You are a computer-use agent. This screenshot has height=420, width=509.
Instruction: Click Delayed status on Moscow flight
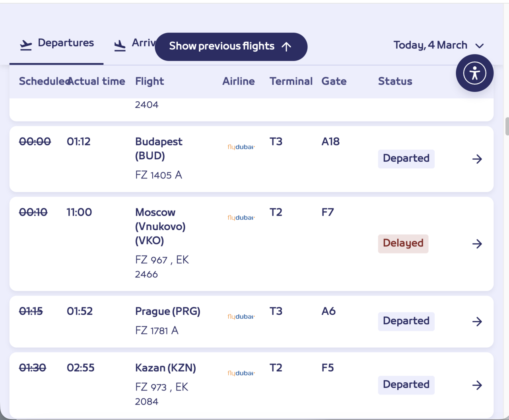pos(403,243)
